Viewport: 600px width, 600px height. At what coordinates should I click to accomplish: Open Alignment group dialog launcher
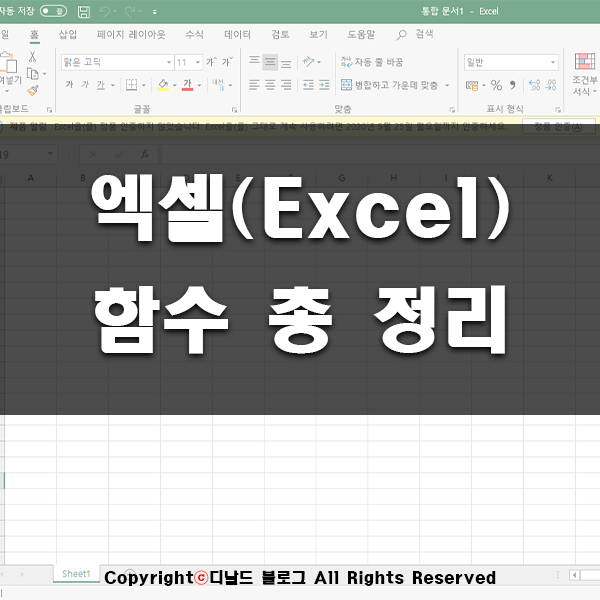(x=452, y=110)
